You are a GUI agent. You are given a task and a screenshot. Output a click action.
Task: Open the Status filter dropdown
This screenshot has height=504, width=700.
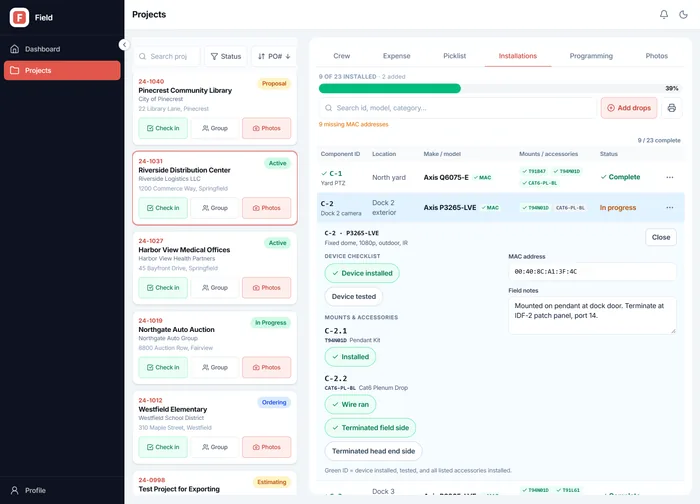(x=226, y=56)
